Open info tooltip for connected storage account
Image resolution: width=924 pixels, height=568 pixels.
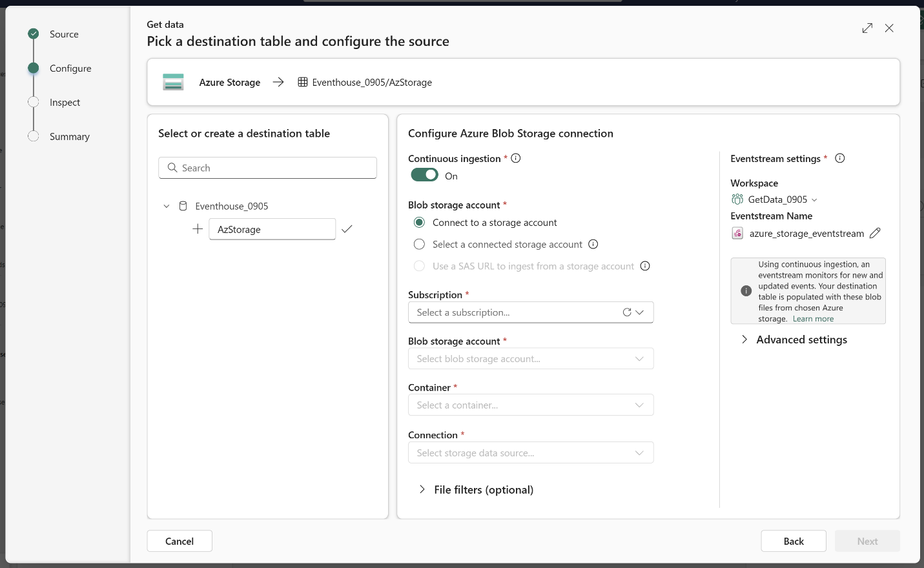click(593, 244)
